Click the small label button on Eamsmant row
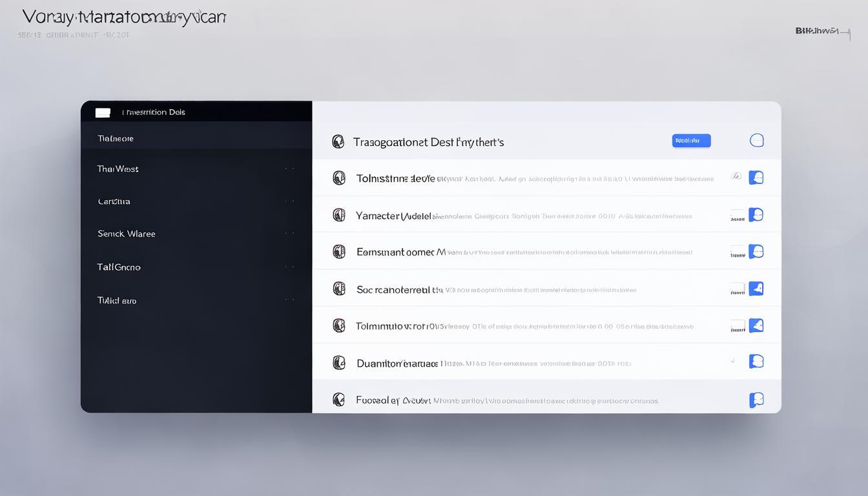This screenshot has height=496, width=868. coord(738,252)
